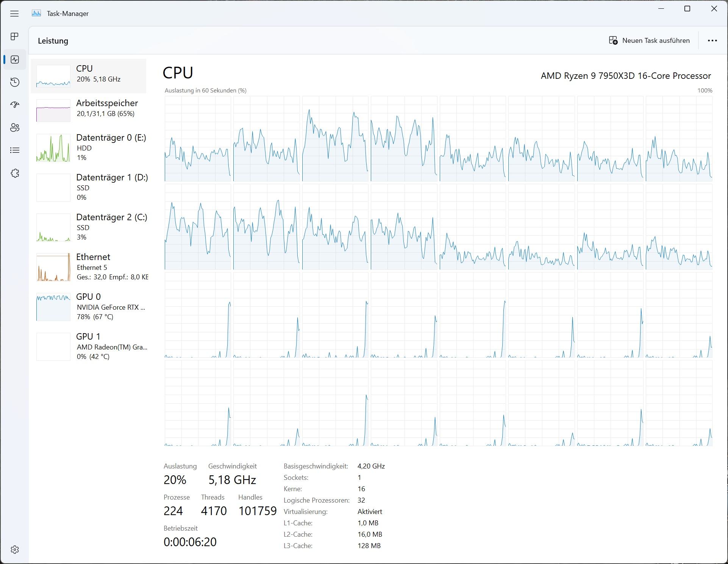Screen dimensions: 728x564
Task: Open the Users page icon
Action: (x=15, y=128)
